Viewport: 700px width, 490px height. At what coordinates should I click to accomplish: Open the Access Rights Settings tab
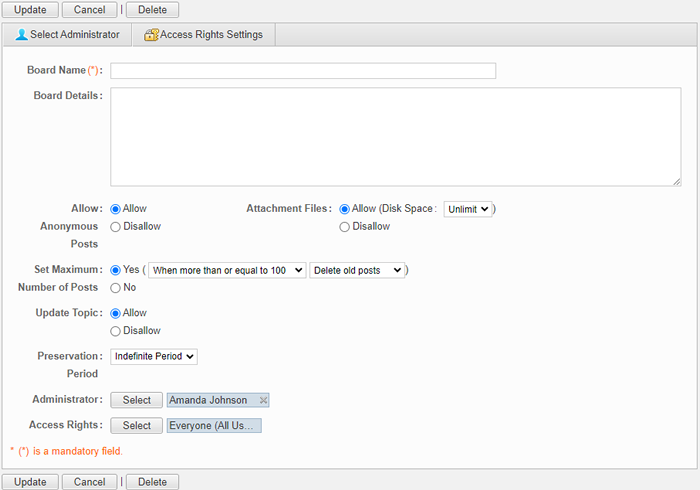point(204,35)
